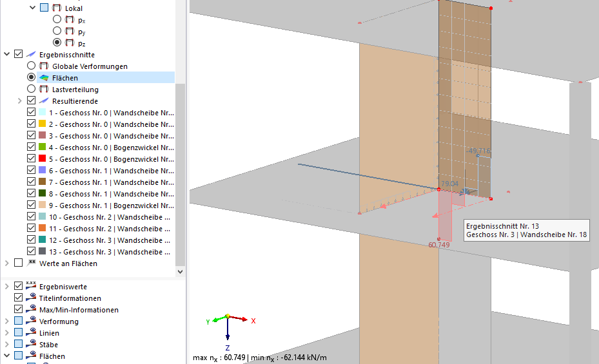The height and width of the screenshot is (364, 599).
Task: Click the Lastverteilung frame icon
Action: [44, 89]
